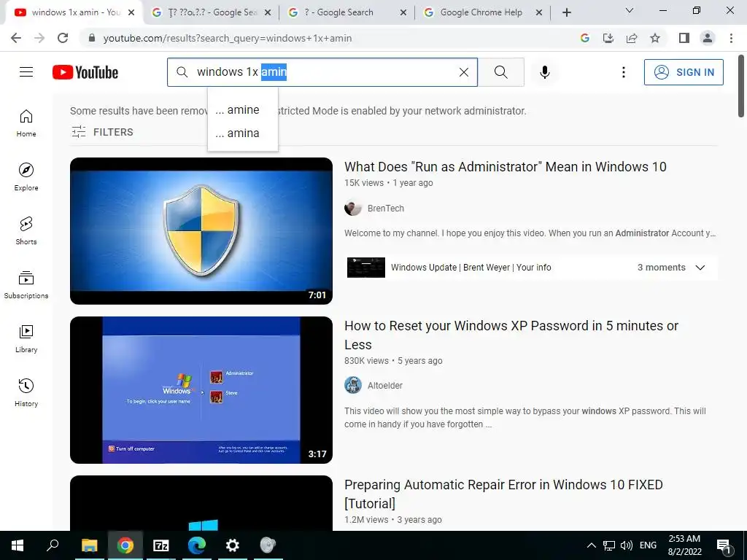Screen dimensions: 747x560
Task: Open Library in sidebar
Action: 26,338
